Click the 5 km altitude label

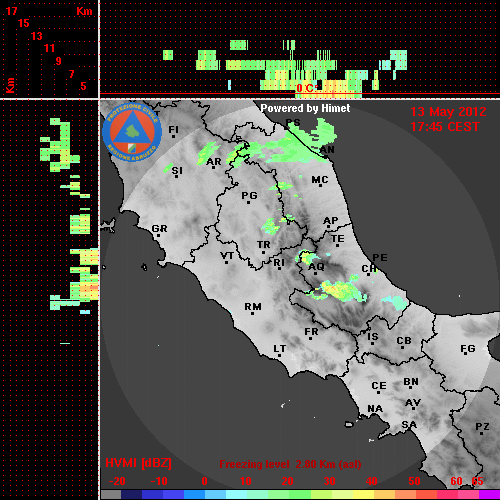(83, 86)
